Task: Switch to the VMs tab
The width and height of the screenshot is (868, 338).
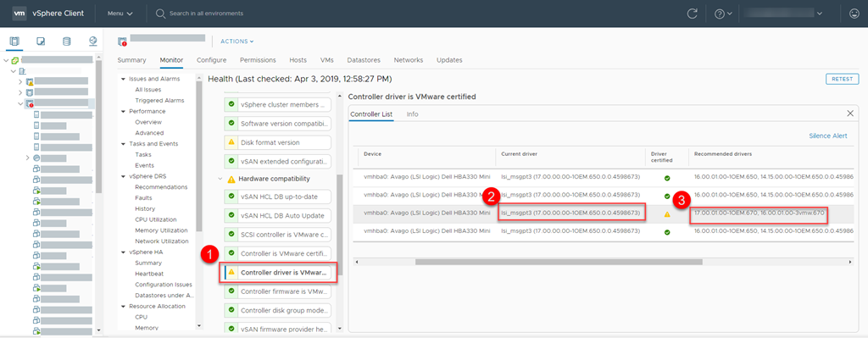Action: point(326,60)
